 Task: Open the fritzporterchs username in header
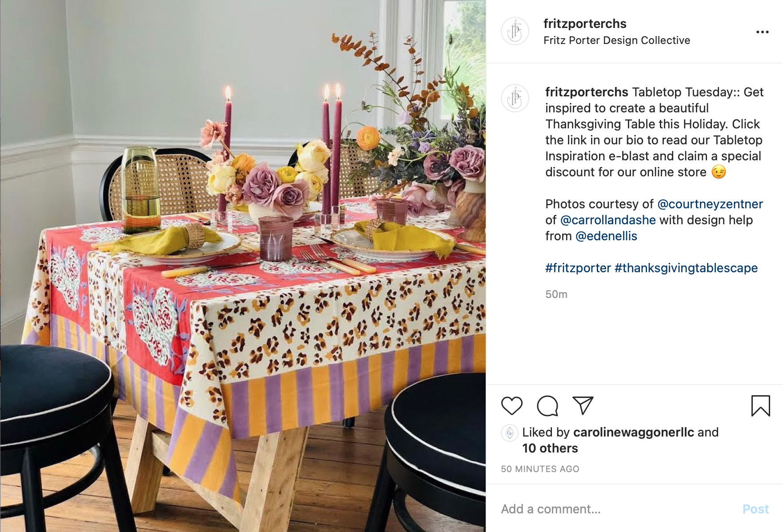pyautogui.click(x=585, y=24)
